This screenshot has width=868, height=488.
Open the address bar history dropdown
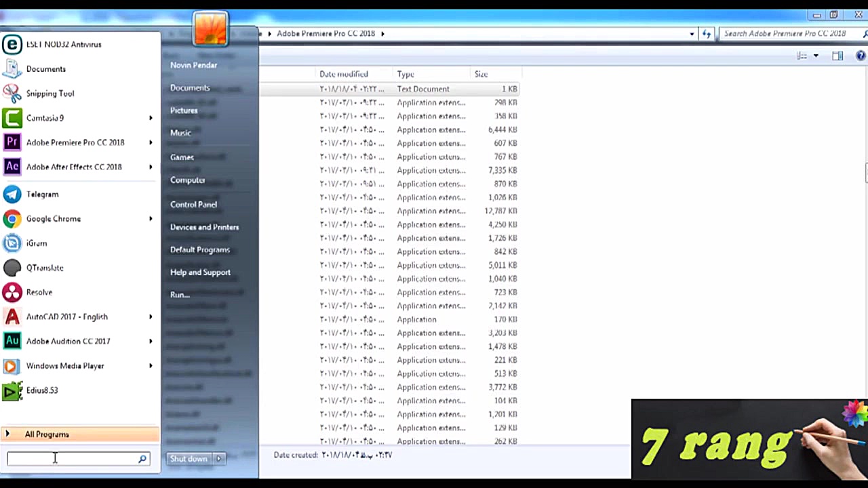pyautogui.click(x=692, y=33)
